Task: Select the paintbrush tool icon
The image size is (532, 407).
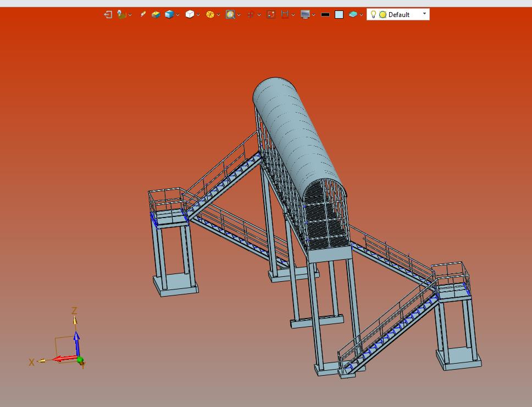Action: 143,14
